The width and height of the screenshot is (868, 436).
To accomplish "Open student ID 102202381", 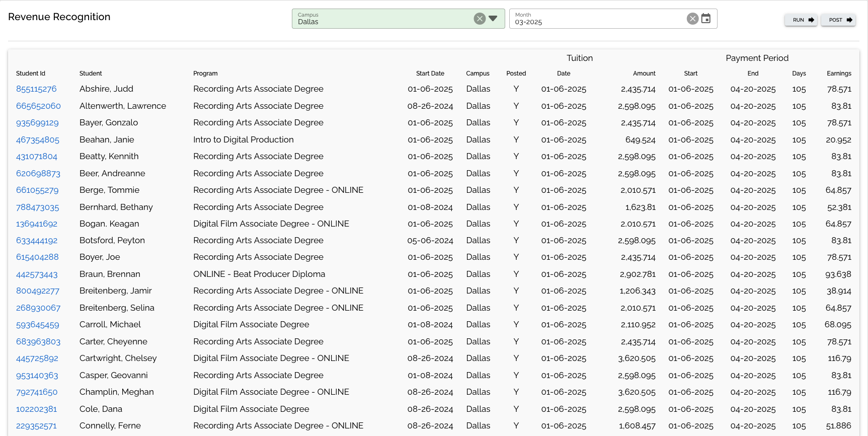I will click(36, 409).
